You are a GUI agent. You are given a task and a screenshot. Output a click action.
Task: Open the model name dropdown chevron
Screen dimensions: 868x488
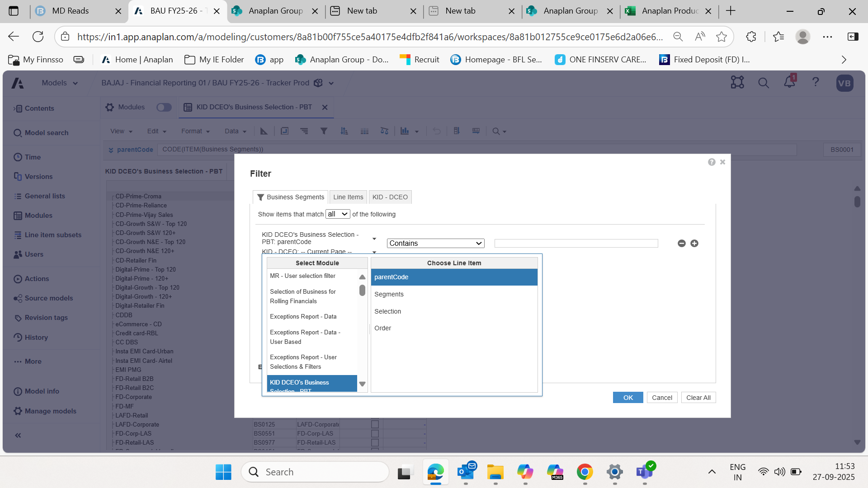tap(331, 83)
